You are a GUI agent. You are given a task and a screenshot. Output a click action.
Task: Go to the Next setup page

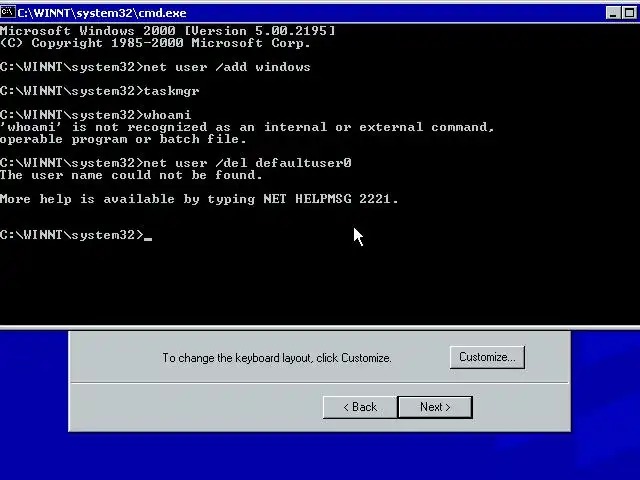click(x=435, y=407)
